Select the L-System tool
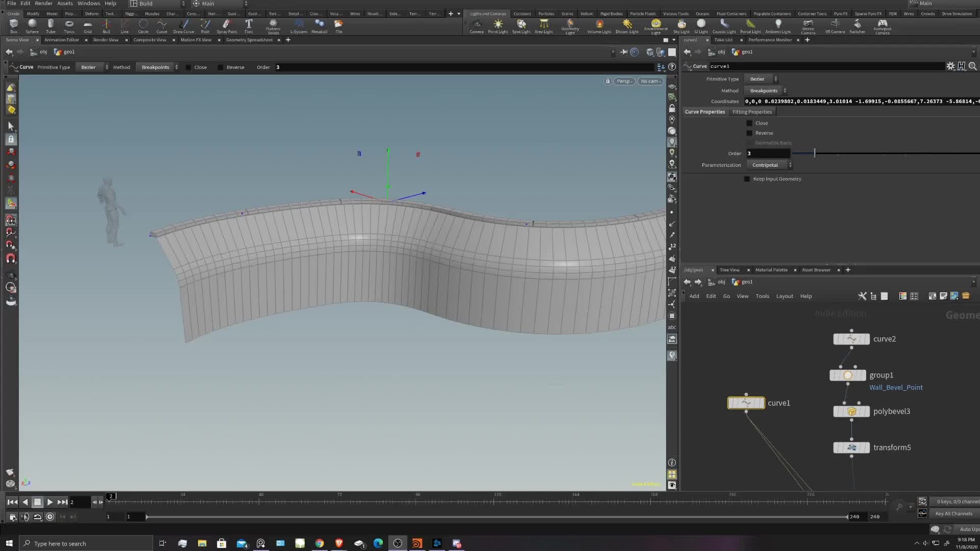The height and width of the screenshot is (551, 980). tap(299, 26)
